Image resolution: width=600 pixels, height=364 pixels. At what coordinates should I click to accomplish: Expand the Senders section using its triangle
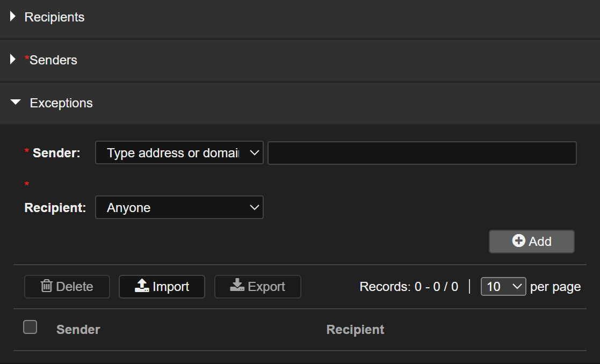13,60
